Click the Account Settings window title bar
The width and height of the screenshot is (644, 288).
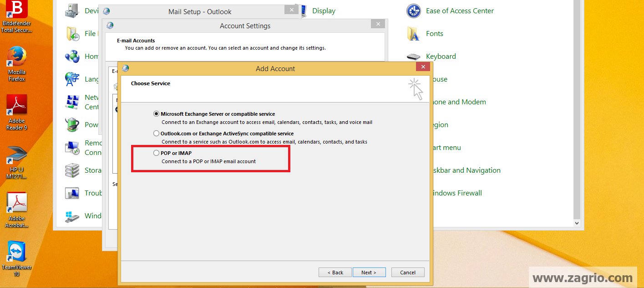pos(245,26)
